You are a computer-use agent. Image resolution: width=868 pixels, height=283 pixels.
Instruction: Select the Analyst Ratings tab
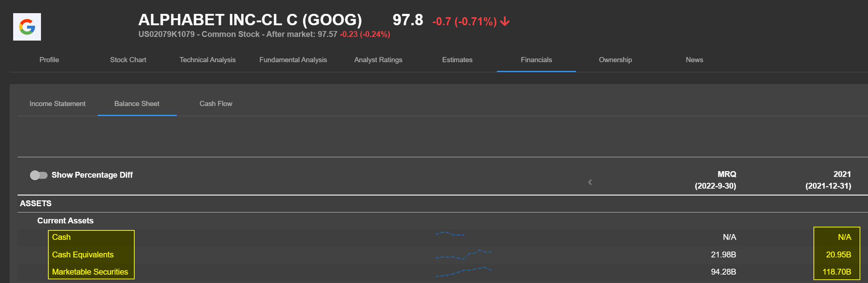[378, 60]
